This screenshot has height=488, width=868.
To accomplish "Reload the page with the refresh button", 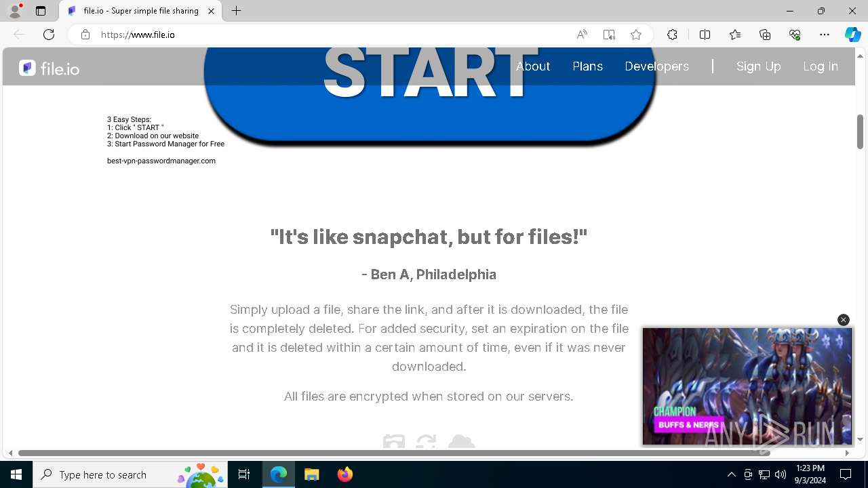I will pyautogui.click(x=49, y=35).
